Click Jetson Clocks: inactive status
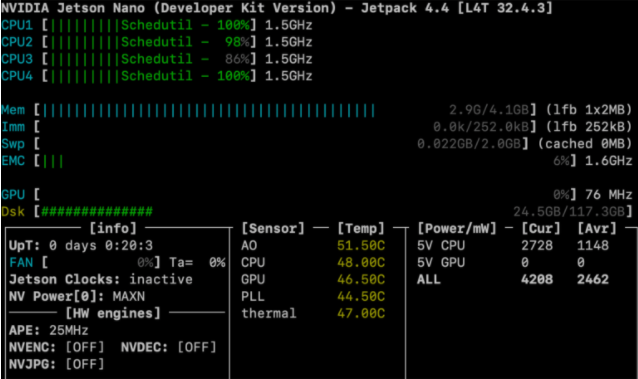Viewport: 638px width, 379px height. (101, 279)
